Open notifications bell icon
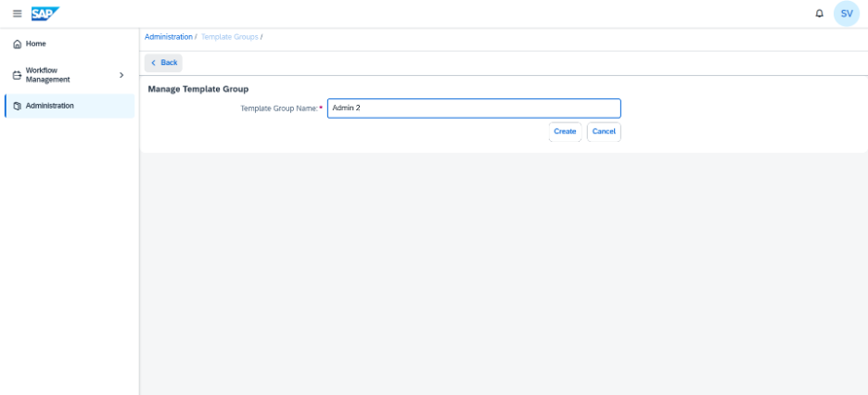Viewport: 868px width, 395px height. point(819,14)
